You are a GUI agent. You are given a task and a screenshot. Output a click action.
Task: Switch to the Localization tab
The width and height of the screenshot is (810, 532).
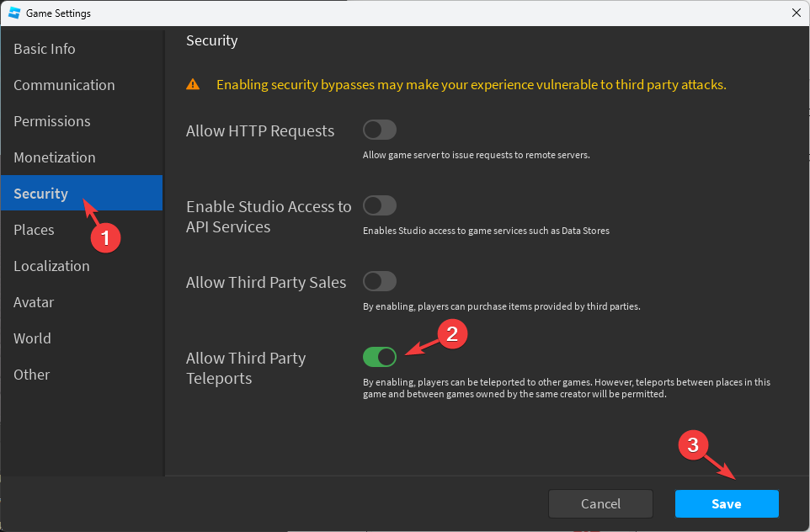51,266
